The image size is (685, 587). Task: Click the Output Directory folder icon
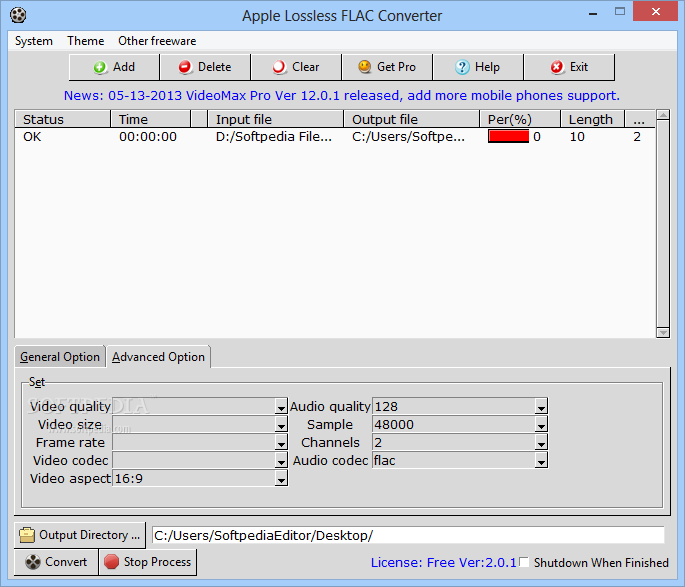[x=27, y=535]
